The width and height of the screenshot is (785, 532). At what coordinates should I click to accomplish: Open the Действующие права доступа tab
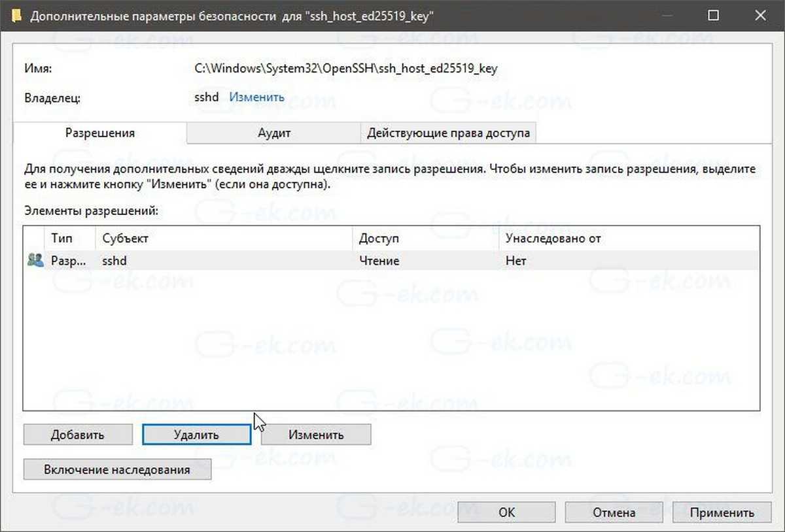tap(449, 133)
